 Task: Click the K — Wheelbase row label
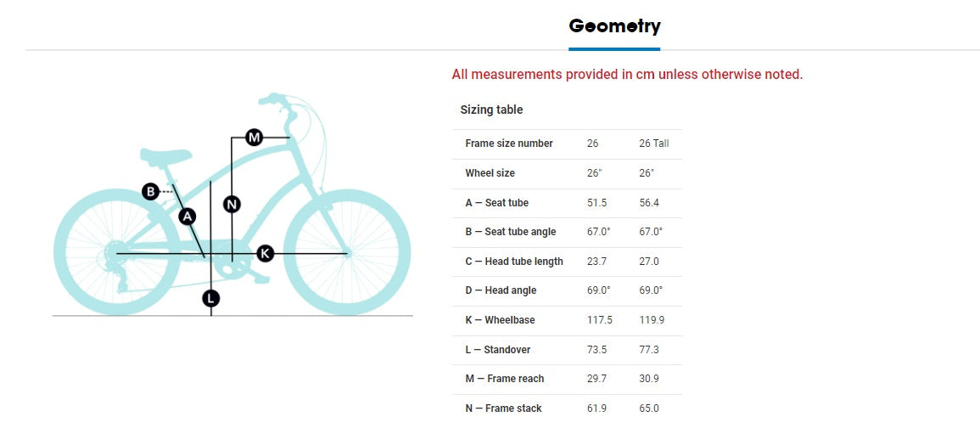coord(500,320)
